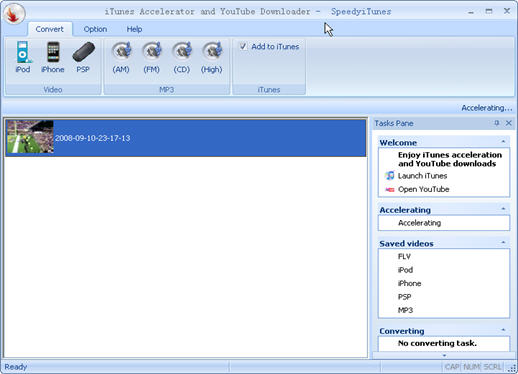The width and height of the screenshot is (518, 374).
Task: Click the Tasks Pane title
Action: point(394,123)
